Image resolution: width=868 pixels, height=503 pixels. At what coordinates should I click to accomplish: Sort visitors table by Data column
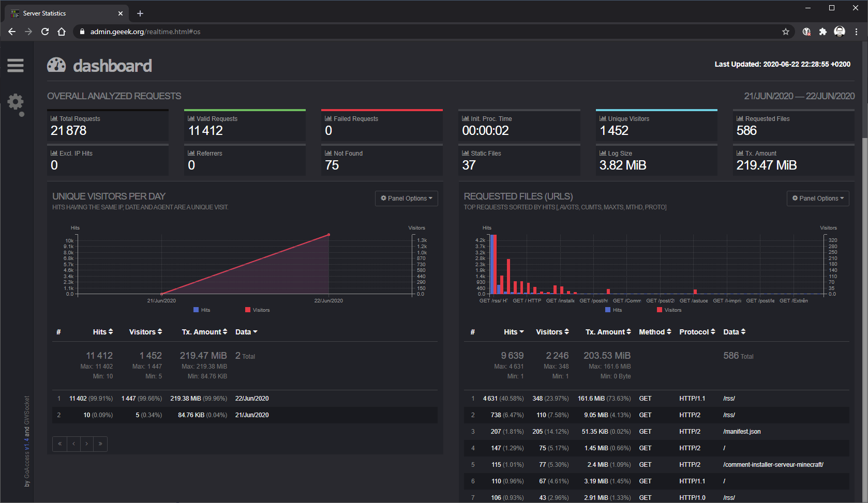[x=246, y=332]
